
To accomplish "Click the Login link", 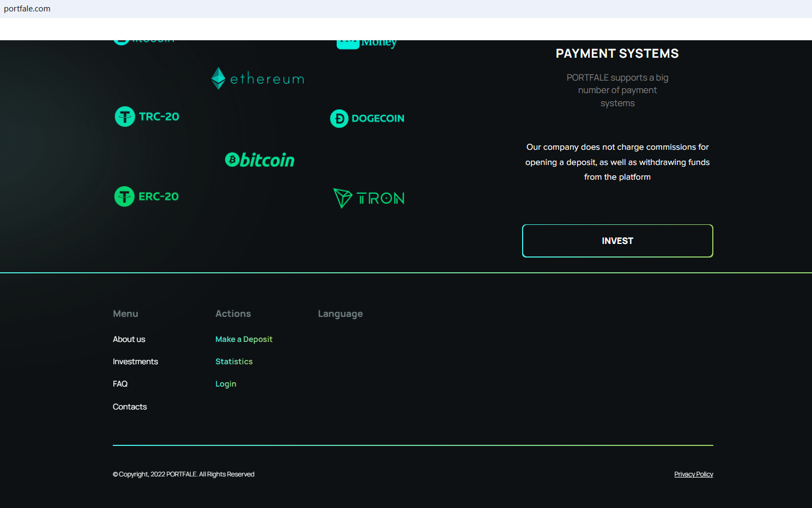I will [226, 384].
